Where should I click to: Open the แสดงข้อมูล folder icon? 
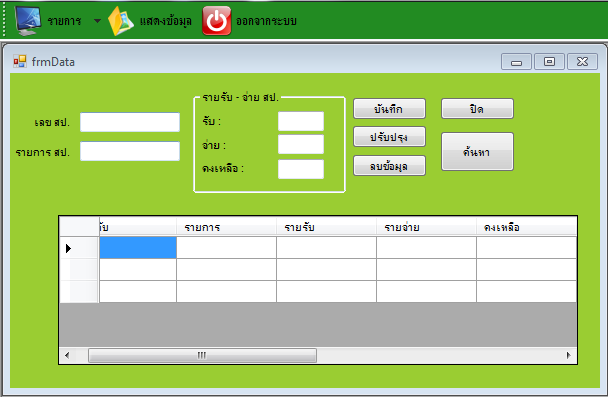click(x=121, y=21)
